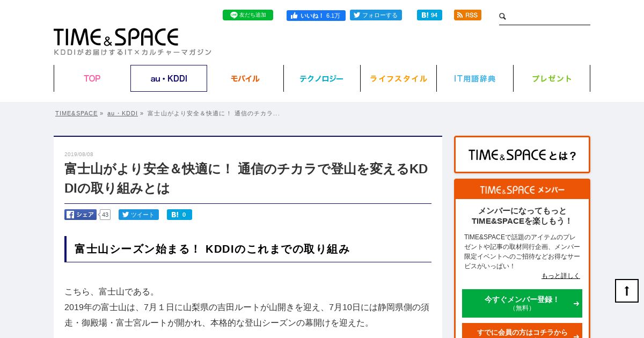644x338 pixels.
Task: Click the search magnifier icon
Action: tap(502, 17)
